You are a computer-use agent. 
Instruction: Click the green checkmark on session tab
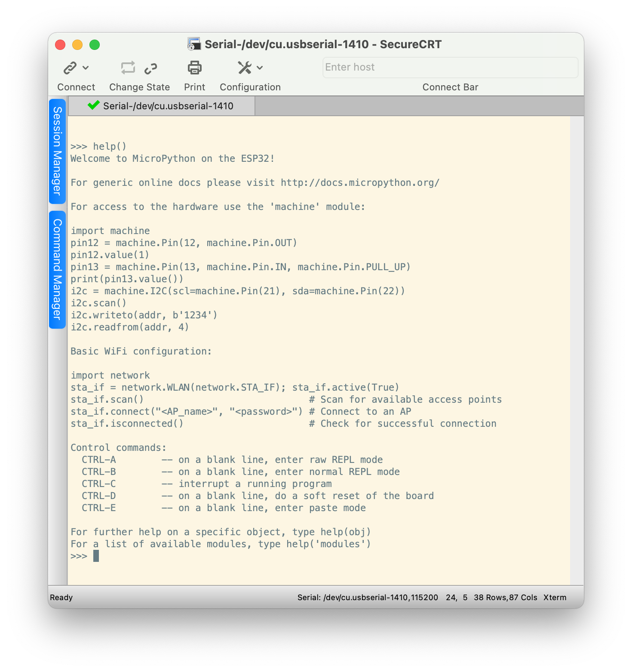(x=93, y=105)
